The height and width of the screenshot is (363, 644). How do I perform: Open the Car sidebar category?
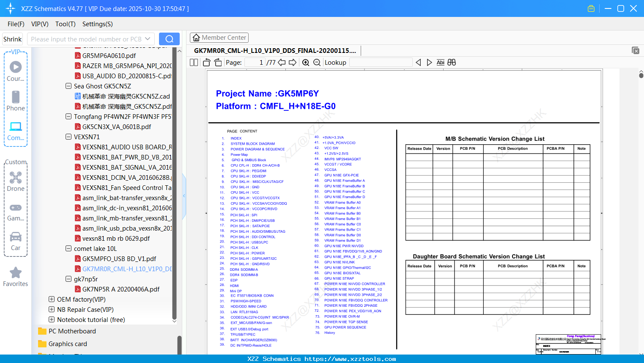click(16, 241)
